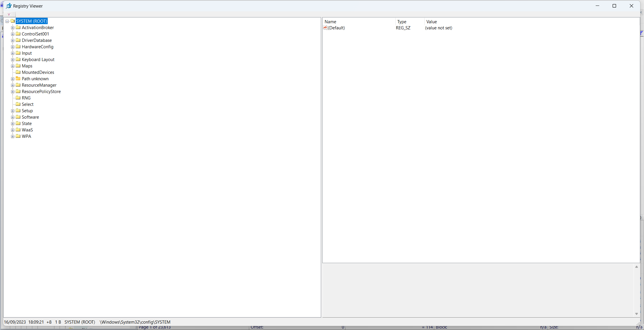
Task: Maximize the Registry Viewer window
Action: click(x=614, y=6)
